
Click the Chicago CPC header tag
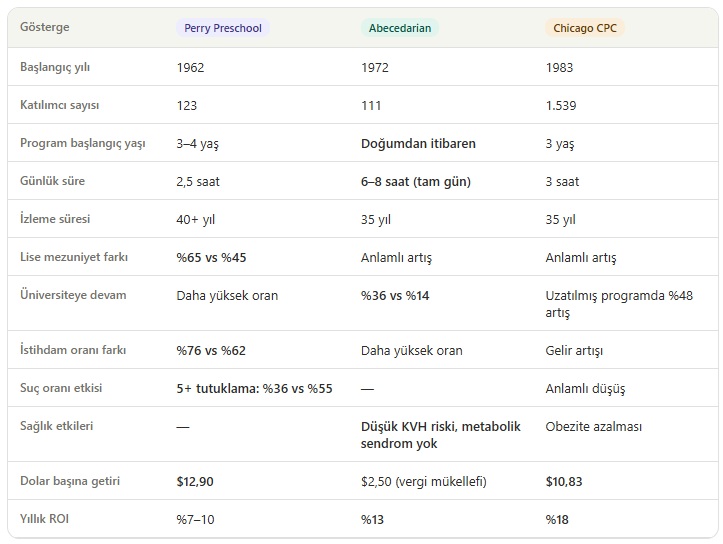point(585,28)
